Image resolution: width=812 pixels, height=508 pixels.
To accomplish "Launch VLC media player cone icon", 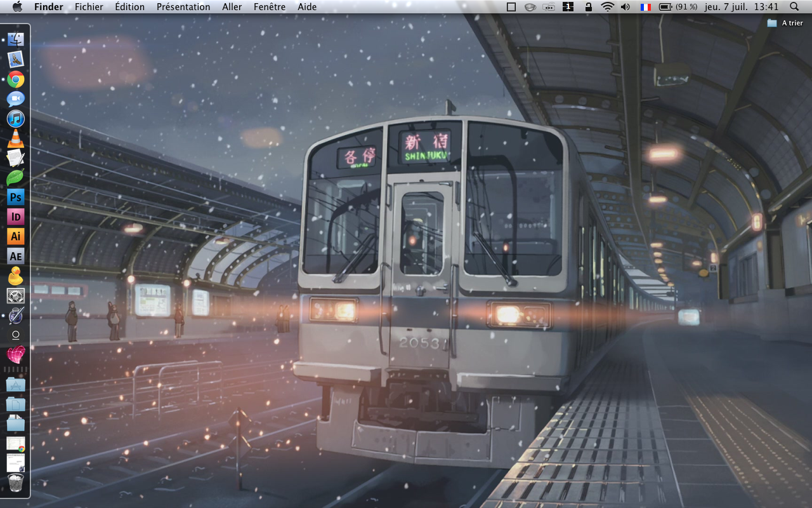I will tap(15, 138).
